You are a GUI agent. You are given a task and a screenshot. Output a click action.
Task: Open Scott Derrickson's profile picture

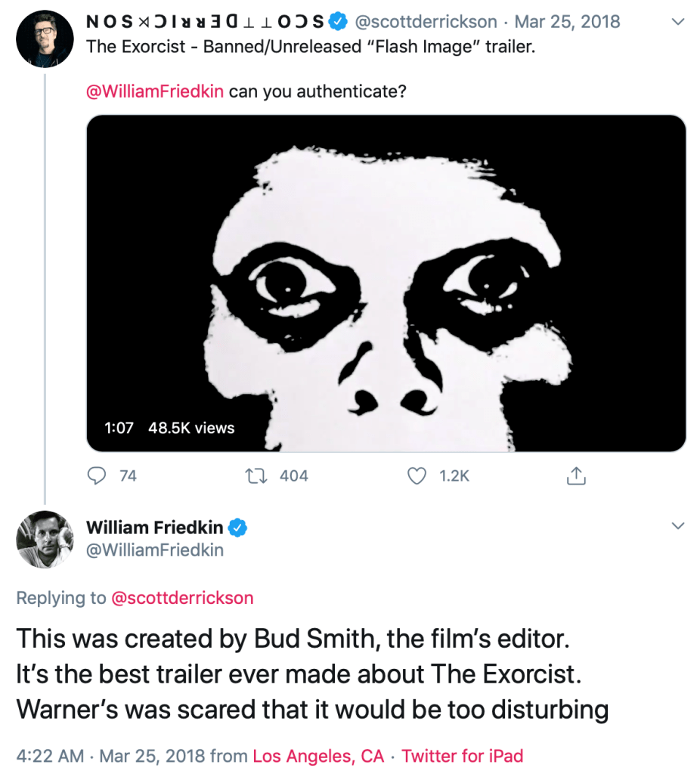[45, 39]
